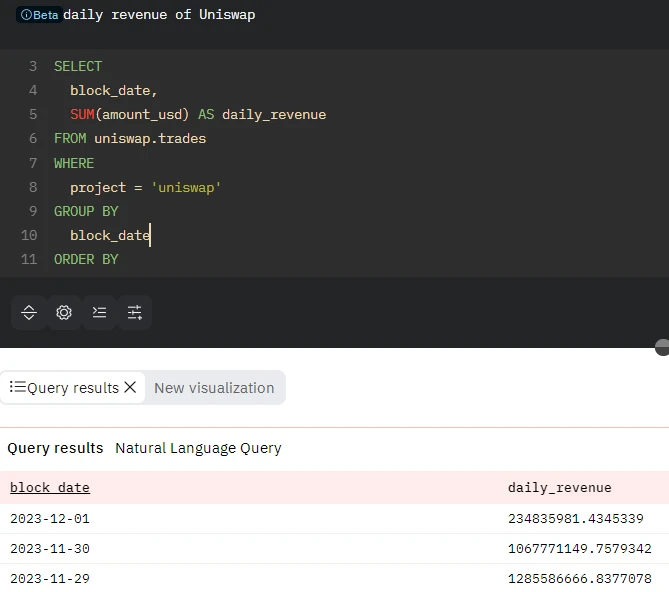Image resolution: width=669 pixels, height=592 pixels.
Task: Click the FROM uniswap.trades line
Action: pos(130,138)
